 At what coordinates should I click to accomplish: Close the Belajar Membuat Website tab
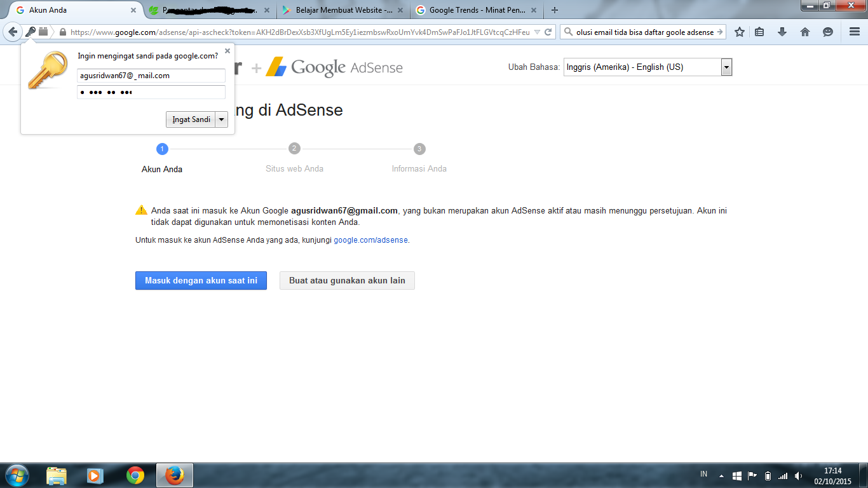point(400,10)
